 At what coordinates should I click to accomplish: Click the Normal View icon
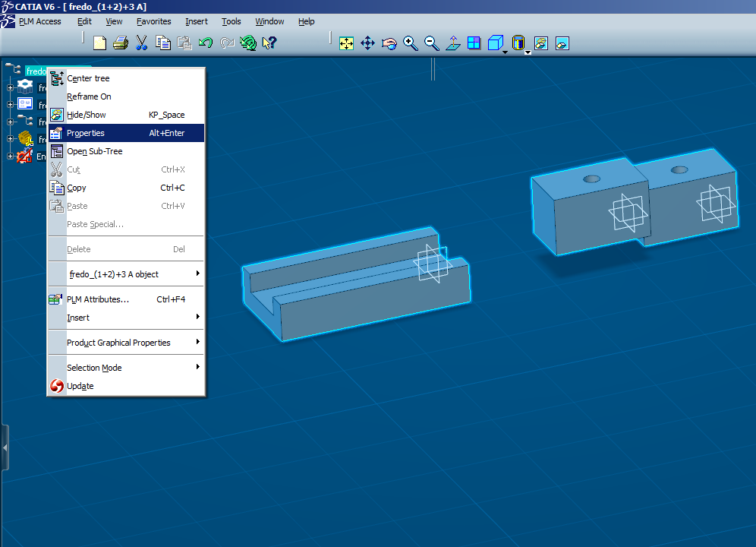[452, 43]
